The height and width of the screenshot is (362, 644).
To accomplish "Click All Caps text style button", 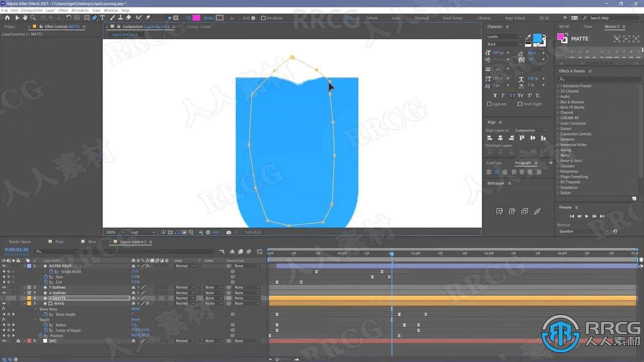I will pos(512,95).
